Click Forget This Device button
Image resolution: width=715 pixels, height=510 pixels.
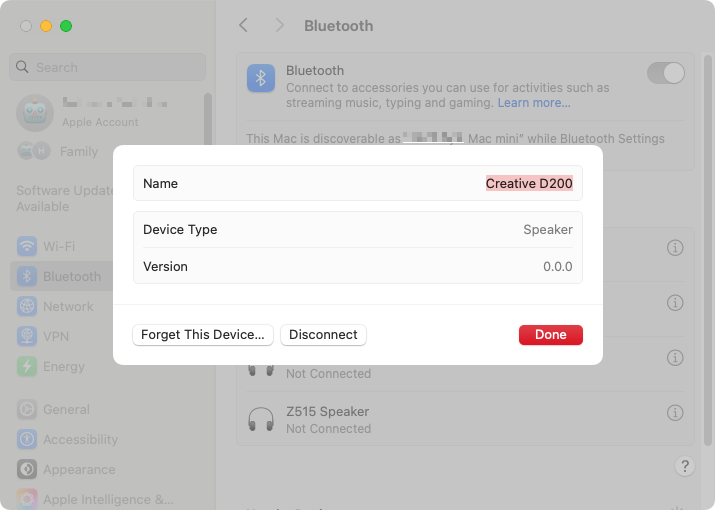click(203, 335)
